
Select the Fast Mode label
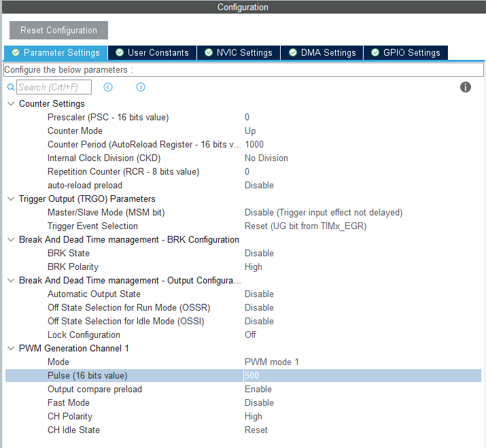[x=69, y=402]
